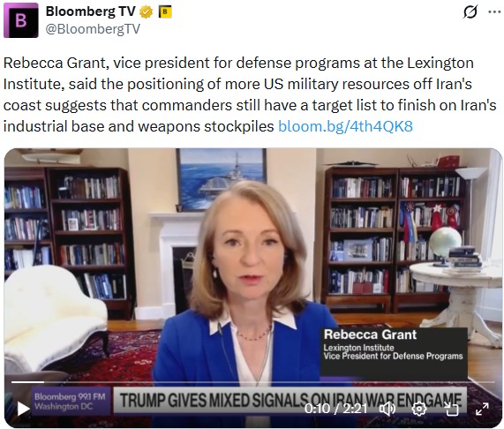
Task: Open the Grok slashed-circle icon
Action: click(x=470, y=11)
